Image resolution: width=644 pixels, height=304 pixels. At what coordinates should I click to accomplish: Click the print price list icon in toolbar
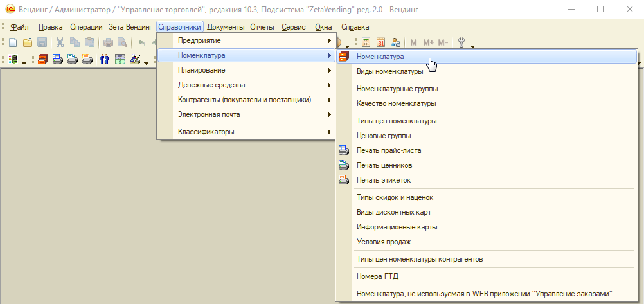[x=57, y=59]
